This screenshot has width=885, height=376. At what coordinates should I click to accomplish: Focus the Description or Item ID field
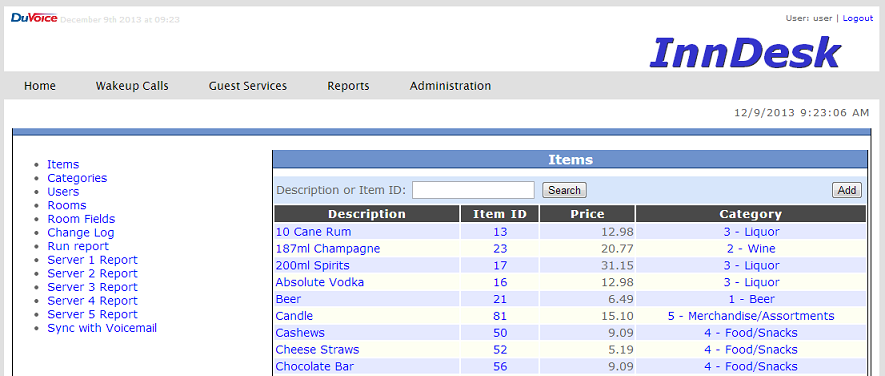pos(473,190)
